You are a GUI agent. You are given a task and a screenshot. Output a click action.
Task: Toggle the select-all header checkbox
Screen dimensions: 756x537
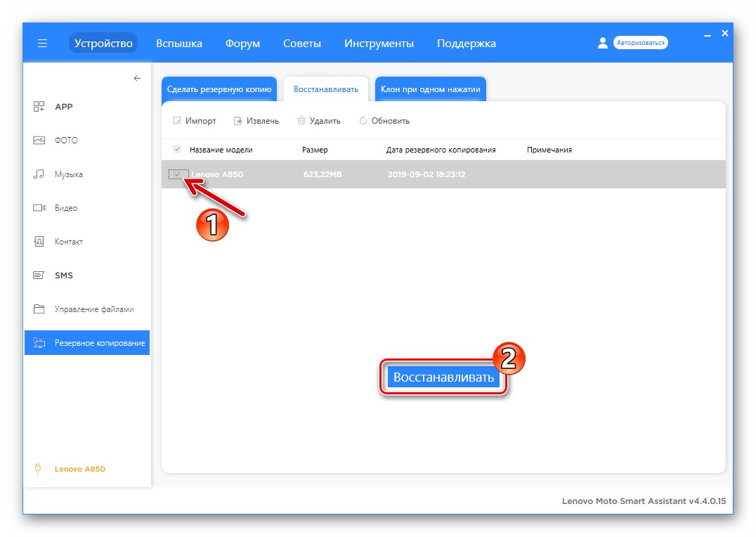pyautogui.click(x=177, y=150)
